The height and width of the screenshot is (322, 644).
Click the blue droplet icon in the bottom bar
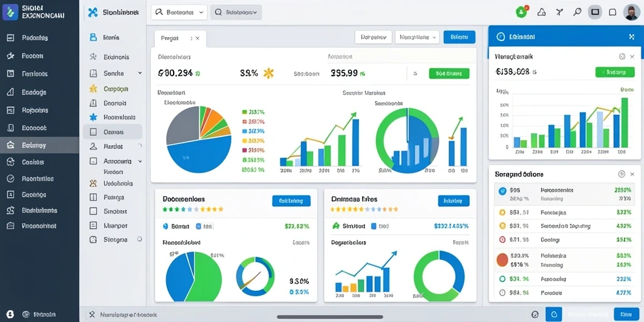[x=553, y=314]
